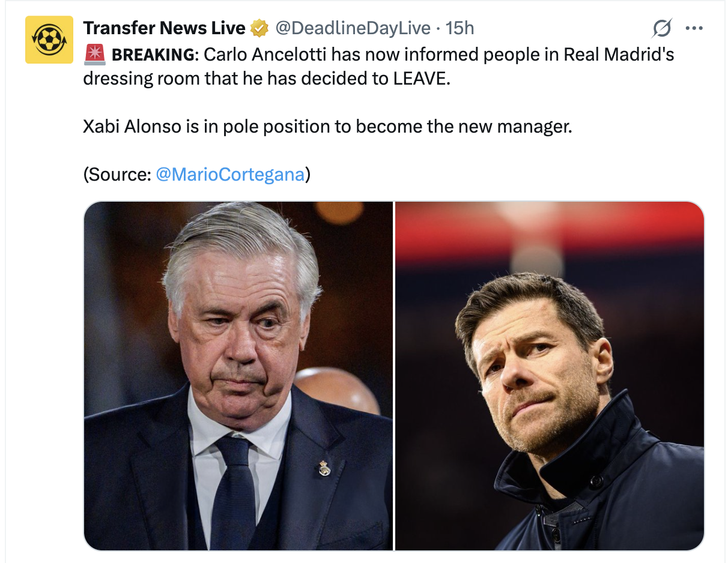Follow the @MarioCortegana mention link

230,175
